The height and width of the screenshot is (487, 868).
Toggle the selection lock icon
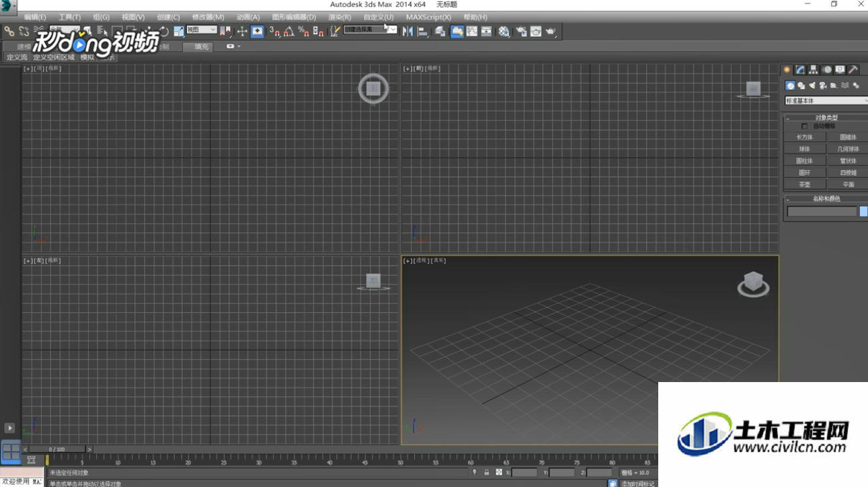(x=487, y=473)
